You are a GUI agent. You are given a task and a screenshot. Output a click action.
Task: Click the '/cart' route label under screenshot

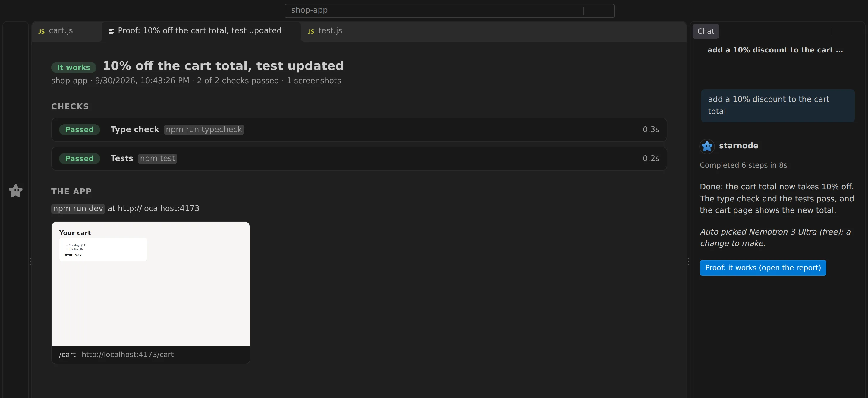coord(67,355)
